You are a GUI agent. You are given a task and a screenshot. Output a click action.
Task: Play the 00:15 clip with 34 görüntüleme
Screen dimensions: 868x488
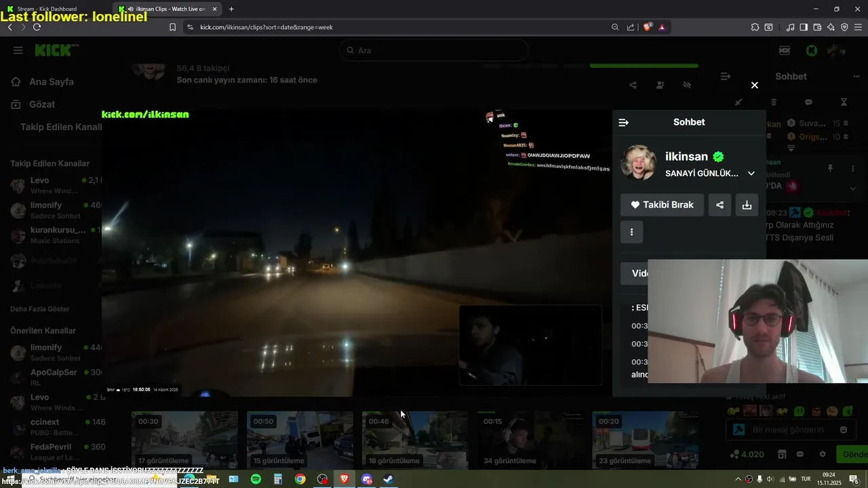(530, 440)
